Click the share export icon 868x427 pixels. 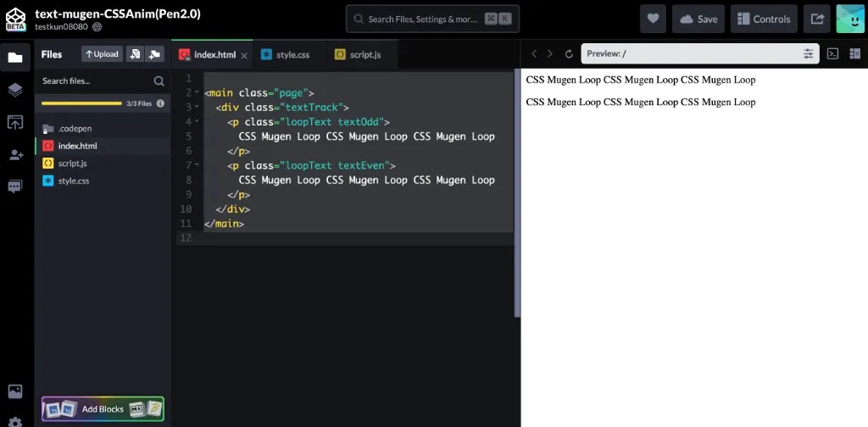pos(817,19)
